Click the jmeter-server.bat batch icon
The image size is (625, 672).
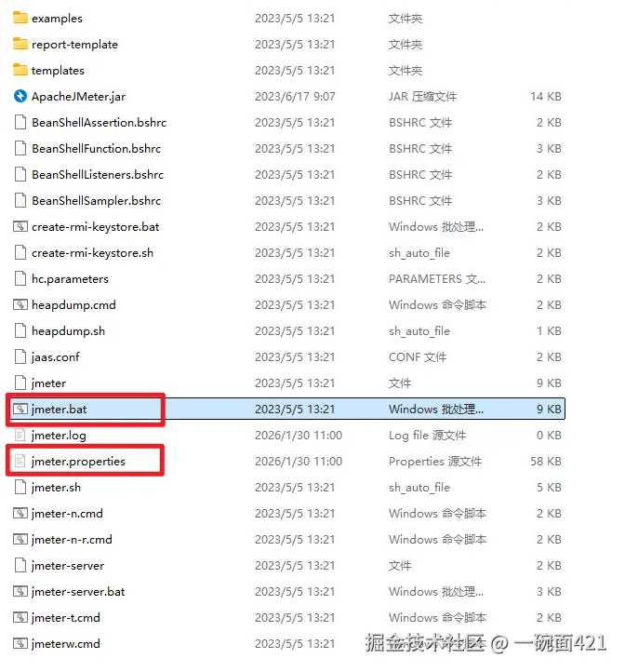(x=20, y=591)
